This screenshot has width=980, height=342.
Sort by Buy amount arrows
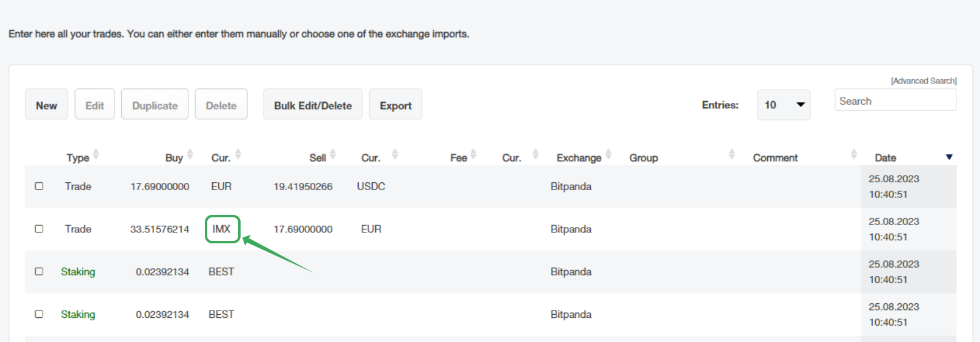click(x=190, y=155)
